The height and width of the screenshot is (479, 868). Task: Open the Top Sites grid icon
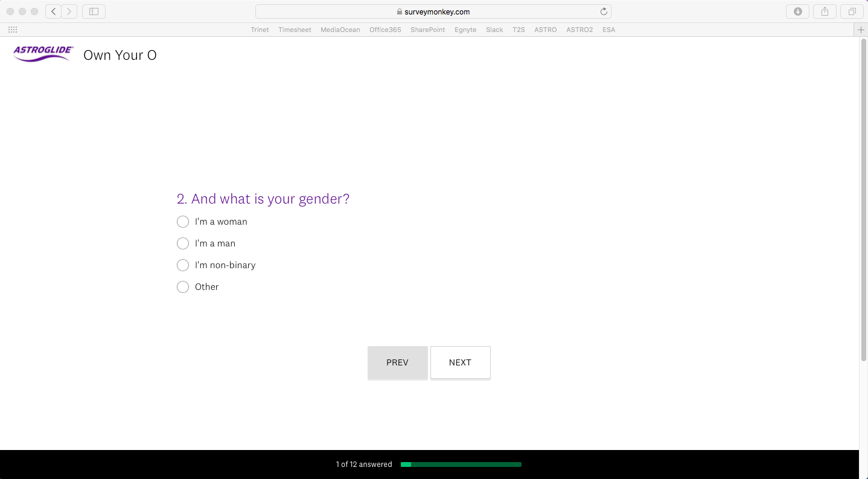coord(13,30)
